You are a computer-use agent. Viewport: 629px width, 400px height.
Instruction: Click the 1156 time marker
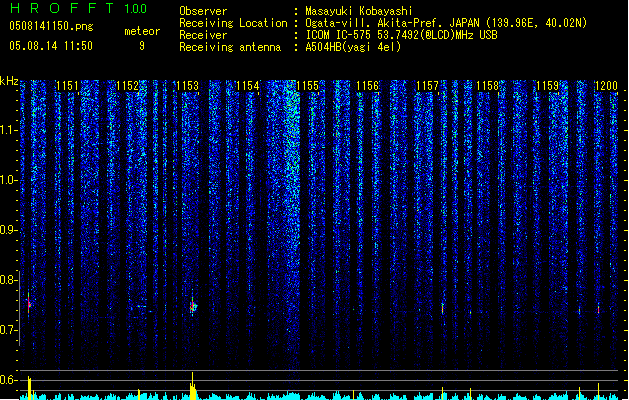tap(367, 86)
